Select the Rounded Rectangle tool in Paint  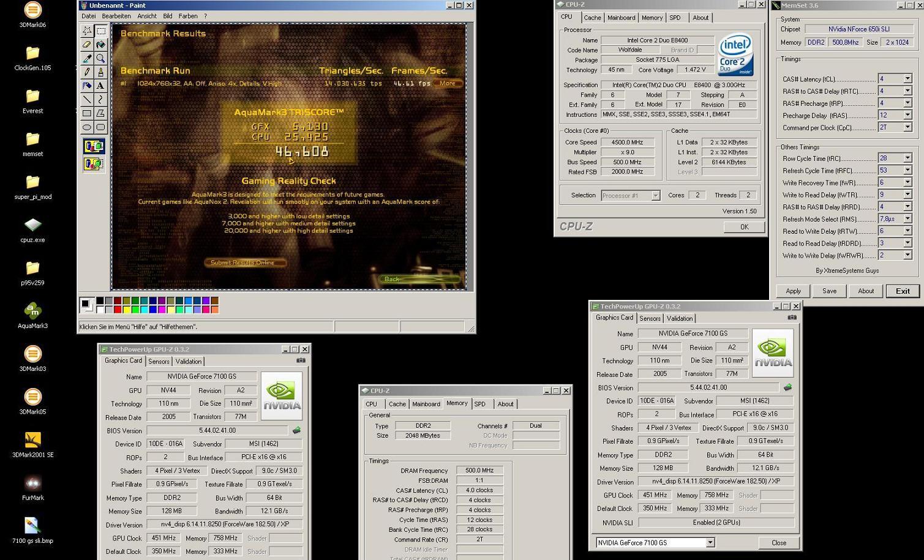(100, 127)
